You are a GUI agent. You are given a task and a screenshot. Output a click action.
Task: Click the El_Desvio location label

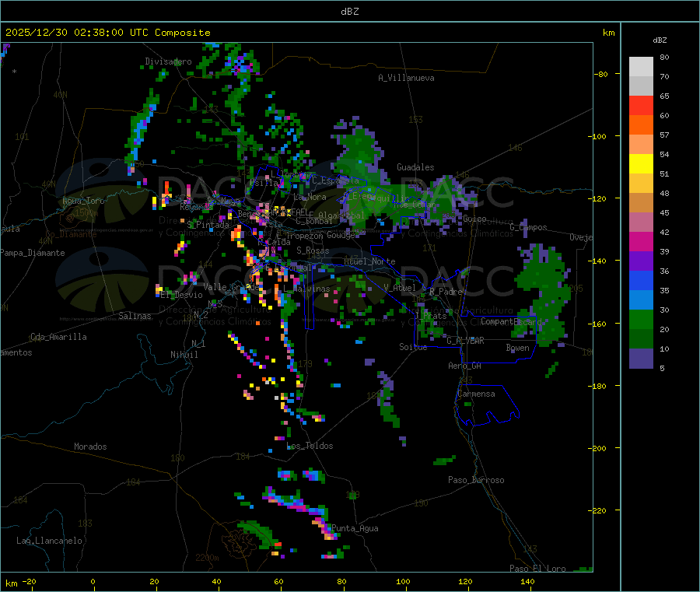coord(182,295)
